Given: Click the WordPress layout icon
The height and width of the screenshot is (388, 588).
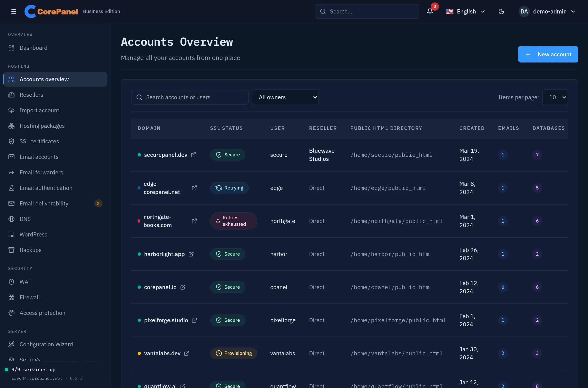Looking at the screenshot, I should [x=11, y=234].
